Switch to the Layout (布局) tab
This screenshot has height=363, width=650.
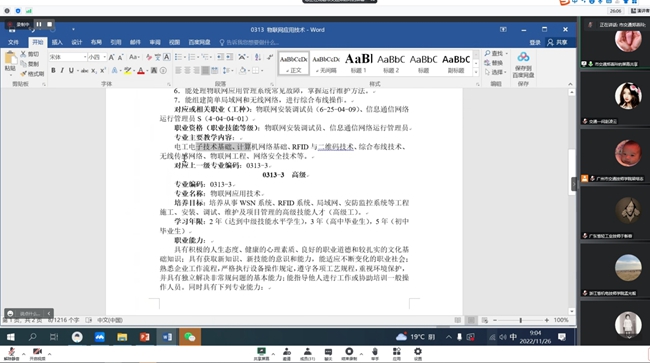[96, 42]
